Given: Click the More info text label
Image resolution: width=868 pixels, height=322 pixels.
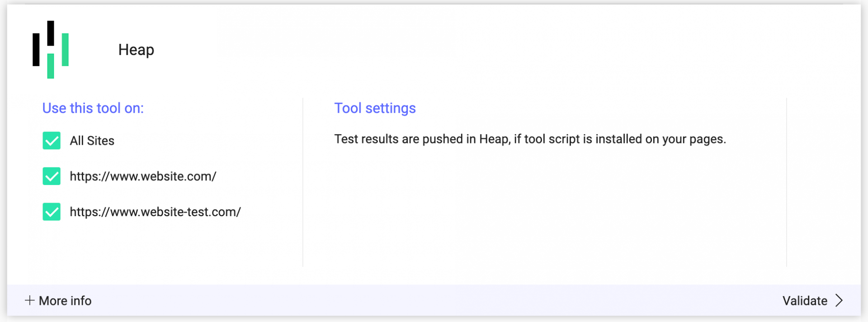Looking at the screenshot, I should pyautogui.click(x=65, y=301).
